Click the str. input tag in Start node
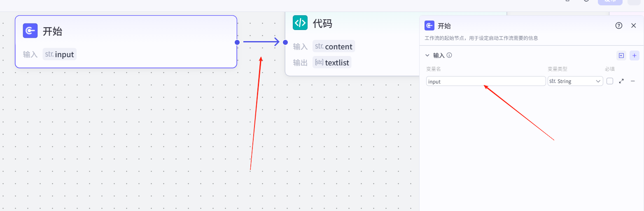The height and width of the screenshot is (211, 644). pyautogui.click(x=60, y=54)
